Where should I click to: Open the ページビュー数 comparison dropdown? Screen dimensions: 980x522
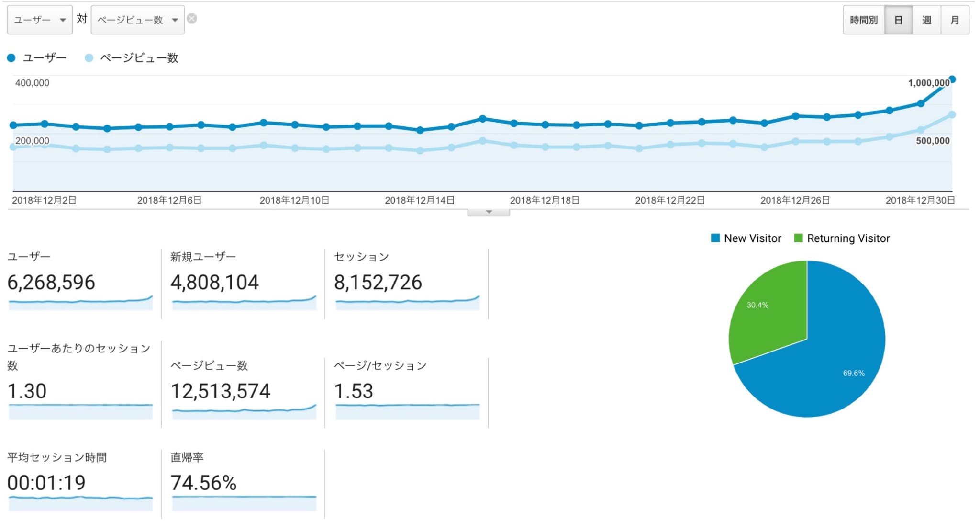[x=137, y=20]
